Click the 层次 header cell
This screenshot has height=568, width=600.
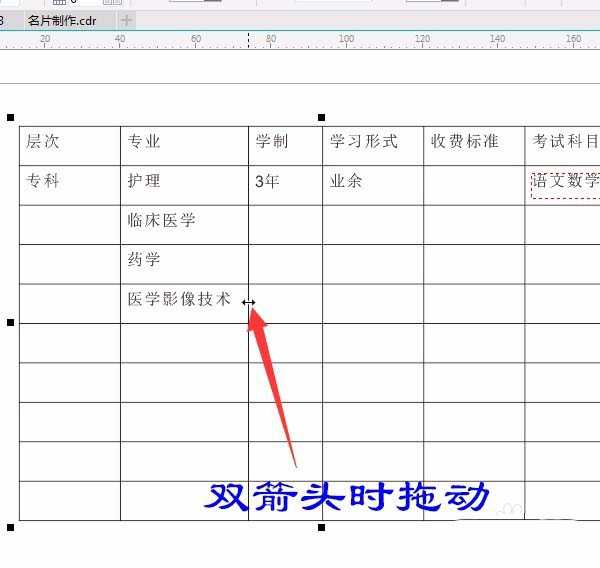click(x=70, y=146)
